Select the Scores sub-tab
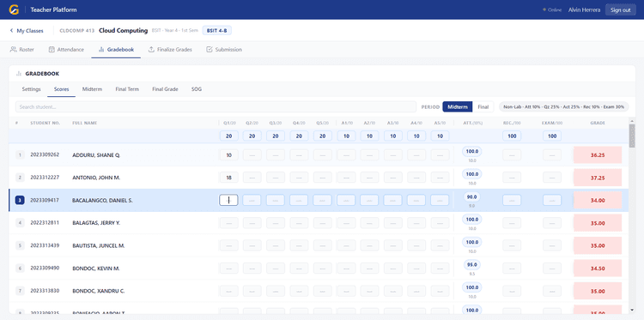 (x=61, y=89)
